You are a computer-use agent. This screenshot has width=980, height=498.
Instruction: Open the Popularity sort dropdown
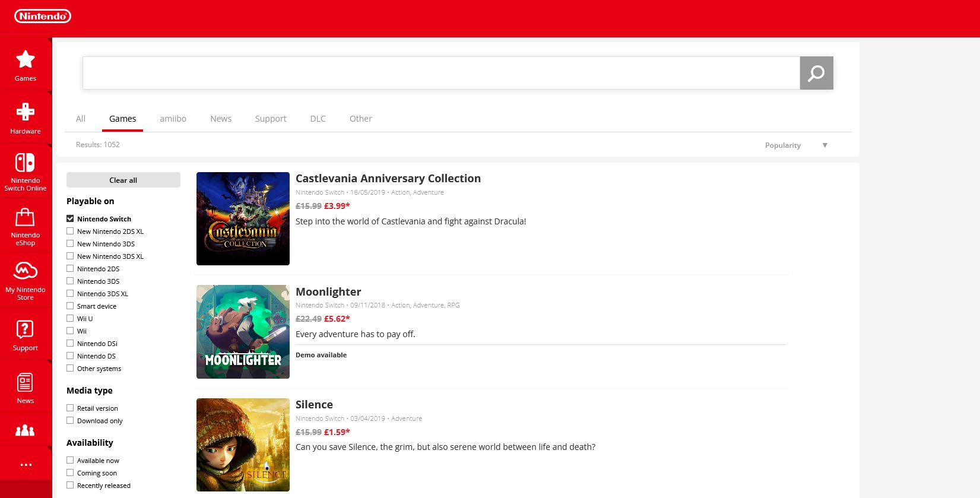click(x=796, y=145)
